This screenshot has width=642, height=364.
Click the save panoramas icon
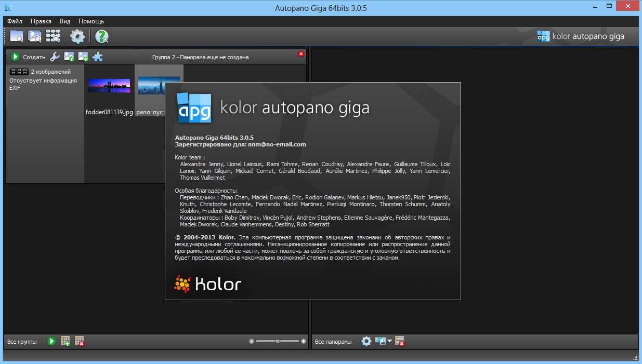[381, 341]
